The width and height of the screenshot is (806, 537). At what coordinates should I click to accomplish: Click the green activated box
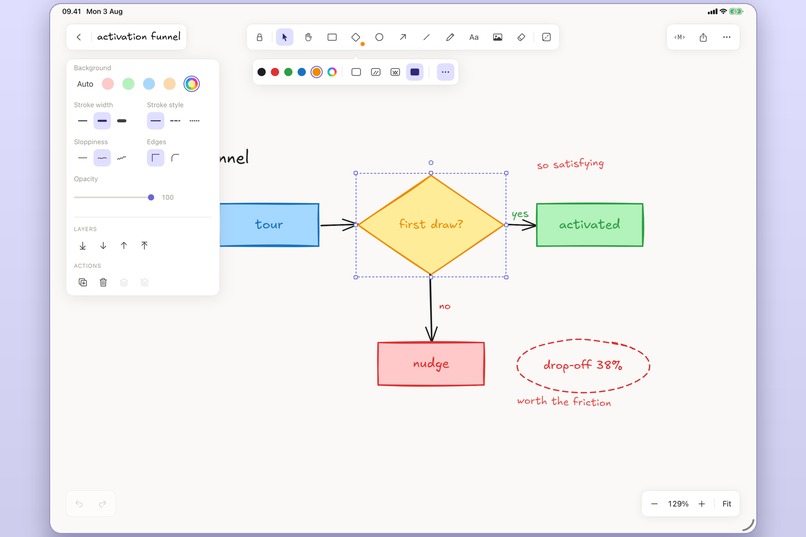coord(590,225)
